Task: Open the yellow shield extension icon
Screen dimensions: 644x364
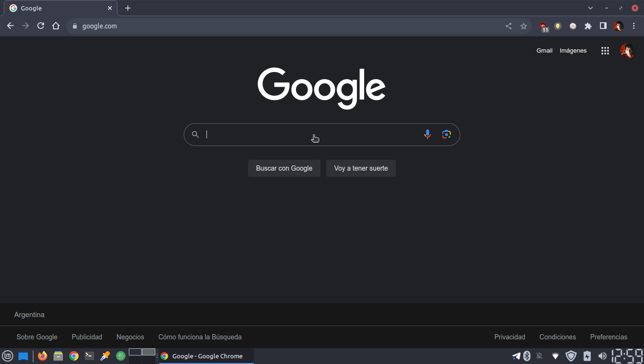Action: pyautogui.click(x=558, y=26)
